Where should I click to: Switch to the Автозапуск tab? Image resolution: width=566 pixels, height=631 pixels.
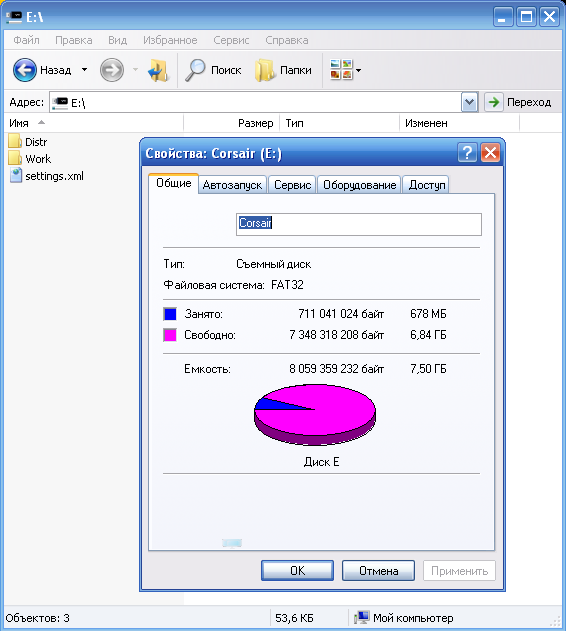[232, 185]
